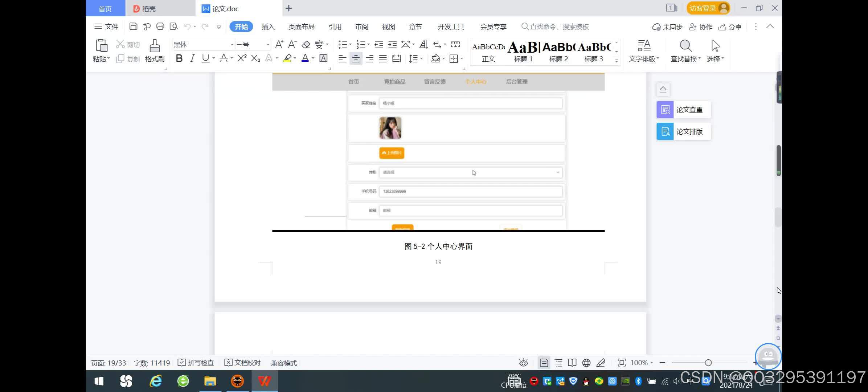
Task: Click the Undo arrow
Action: click(187, 26)
